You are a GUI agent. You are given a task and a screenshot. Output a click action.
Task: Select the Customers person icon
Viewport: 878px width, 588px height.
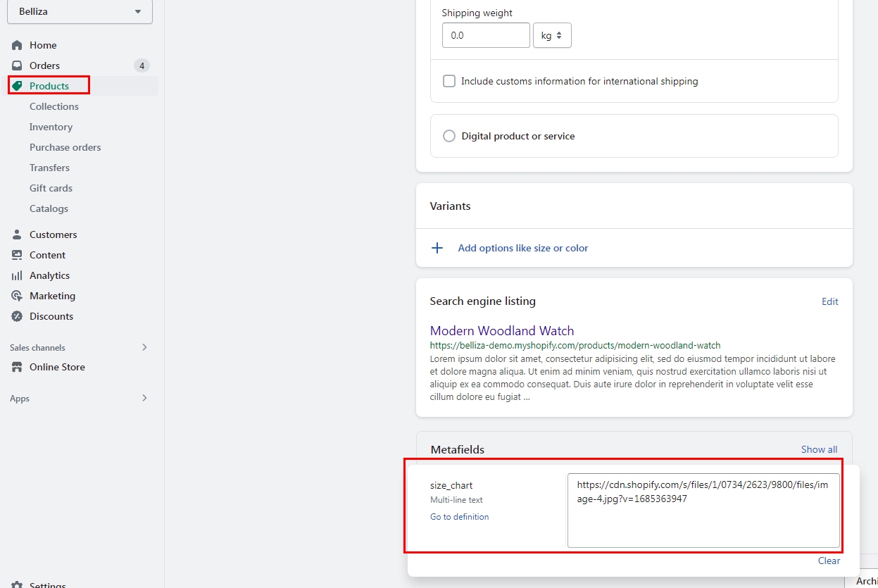[18, 234]
